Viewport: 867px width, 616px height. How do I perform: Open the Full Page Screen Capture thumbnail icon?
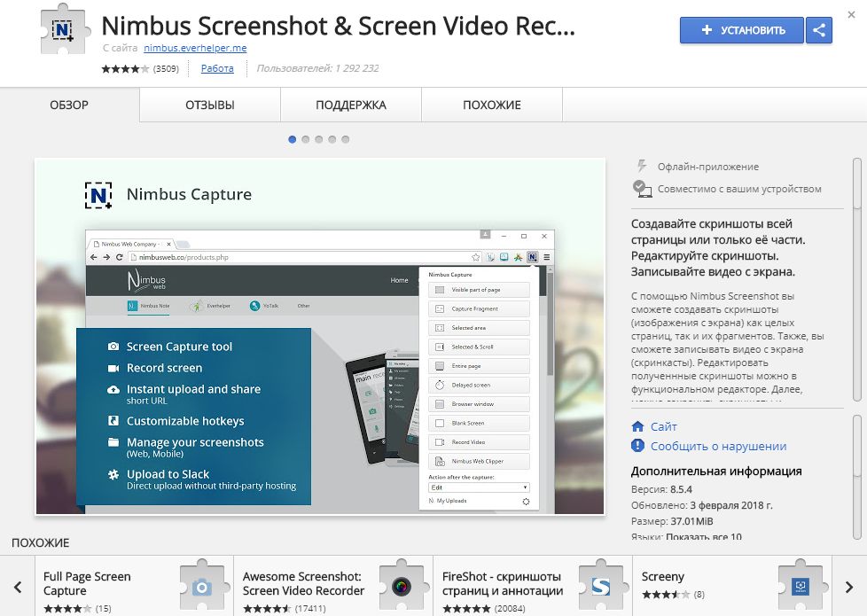202,585
